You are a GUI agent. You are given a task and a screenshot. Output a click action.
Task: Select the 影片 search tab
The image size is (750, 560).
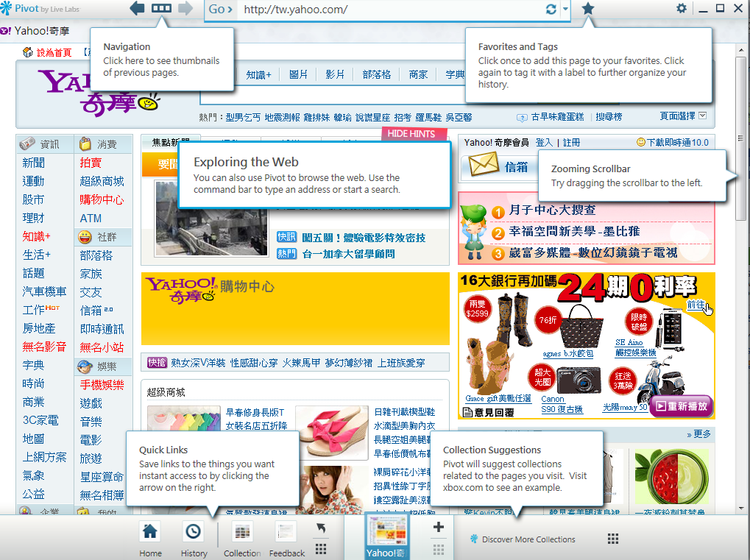335,74
